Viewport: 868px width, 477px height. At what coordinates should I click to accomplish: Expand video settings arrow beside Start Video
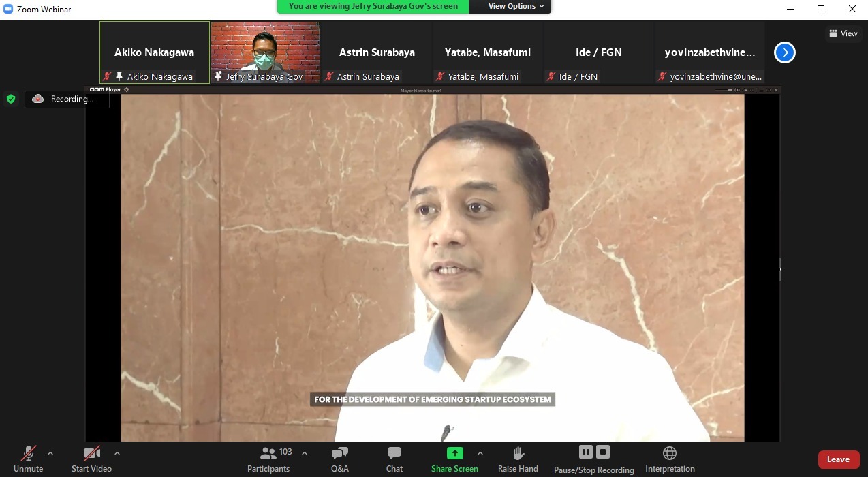click(x=117, y=453)
